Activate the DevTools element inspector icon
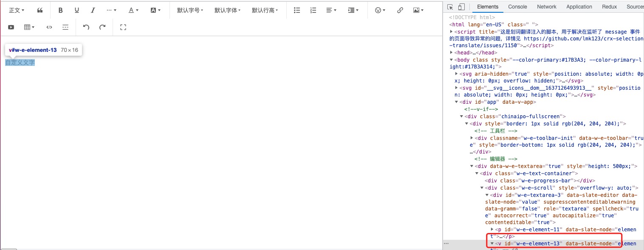Image resolution: width=644 pixels, height=250 pixels. pyautogui.click(x=450, y=6)
